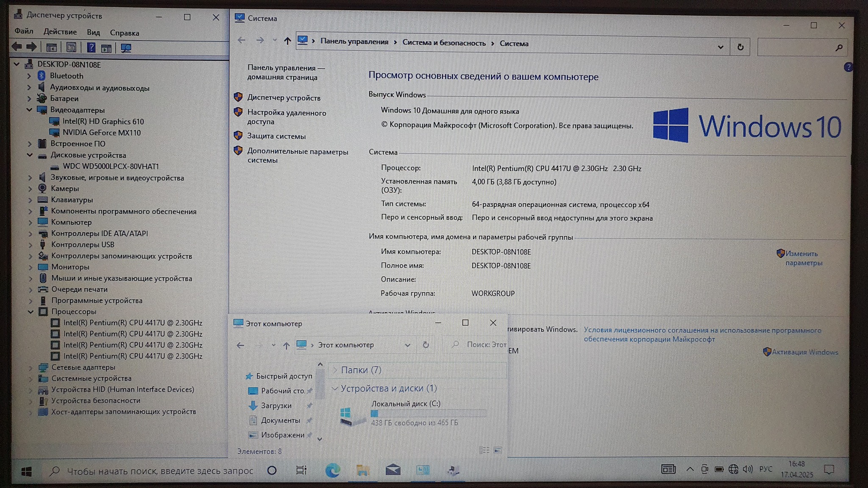Select NVIDIA GeForce MX110 device
This screenshot has height=488, width=868.
[101, 133]
